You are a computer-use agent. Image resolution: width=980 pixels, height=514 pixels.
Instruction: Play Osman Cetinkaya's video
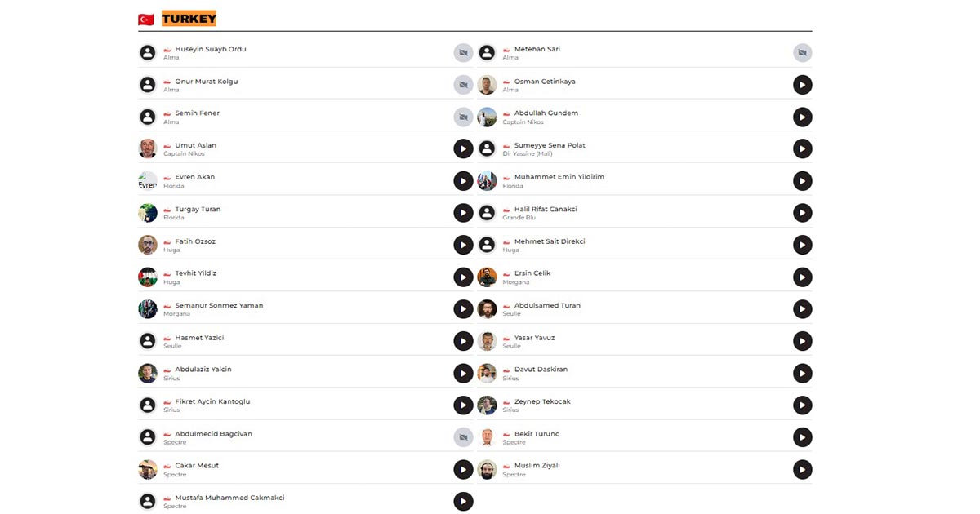coord(802,85)
